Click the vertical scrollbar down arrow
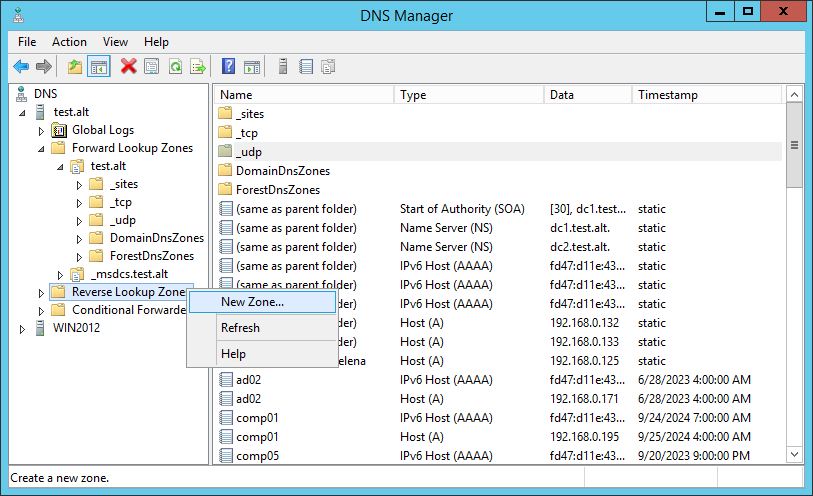Screen dimensions: 813x496 coord(795,457)
